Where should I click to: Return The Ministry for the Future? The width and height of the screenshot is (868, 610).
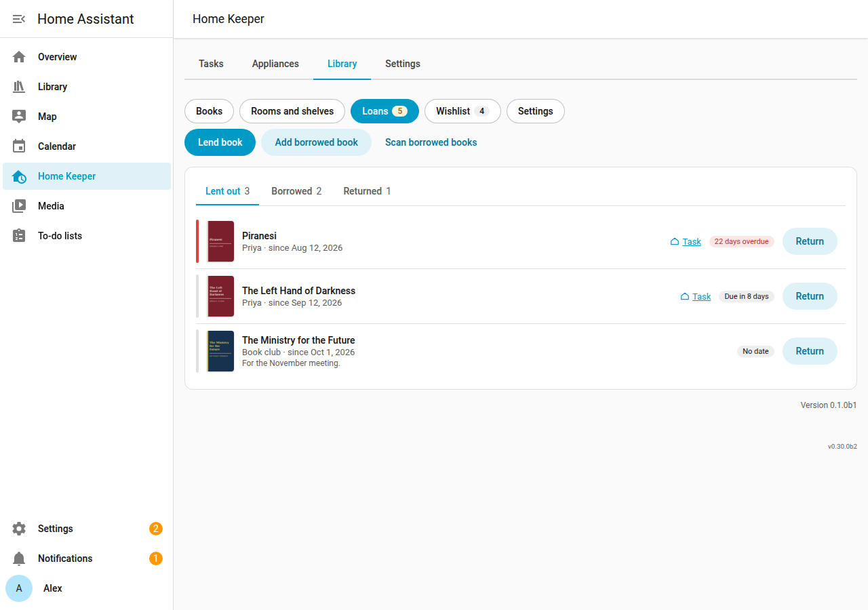810,351
